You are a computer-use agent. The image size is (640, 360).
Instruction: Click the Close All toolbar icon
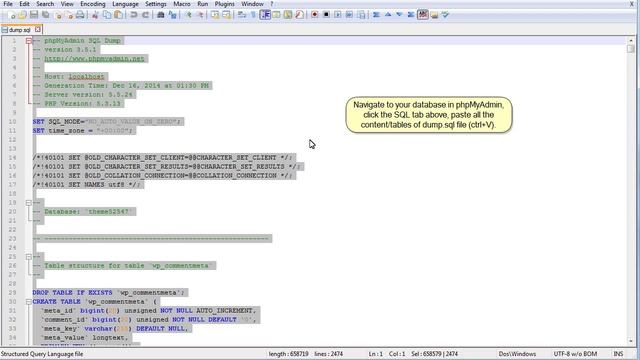69,15
